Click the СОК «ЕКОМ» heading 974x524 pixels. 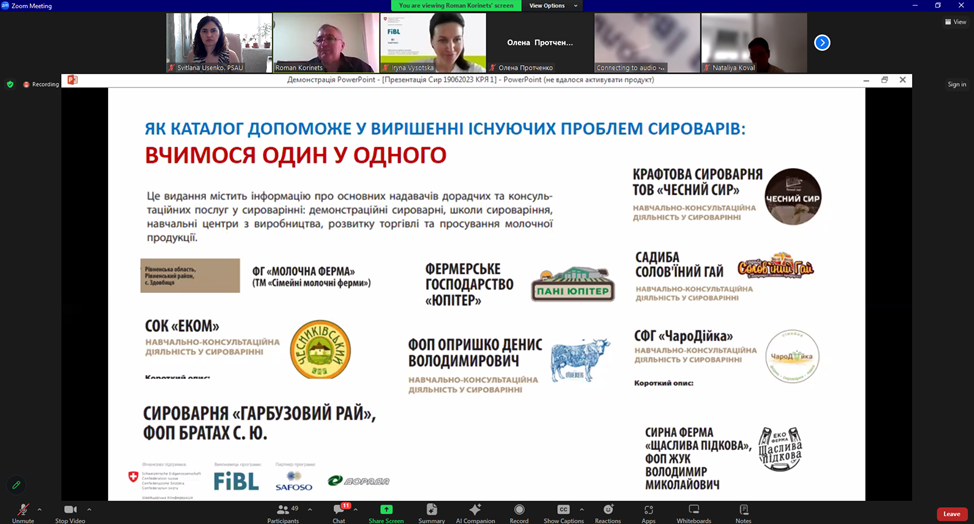click(182, 326)
